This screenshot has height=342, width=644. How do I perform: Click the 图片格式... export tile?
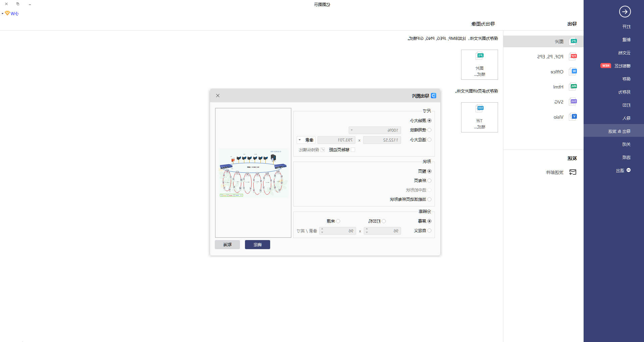[x=479, y=65]
